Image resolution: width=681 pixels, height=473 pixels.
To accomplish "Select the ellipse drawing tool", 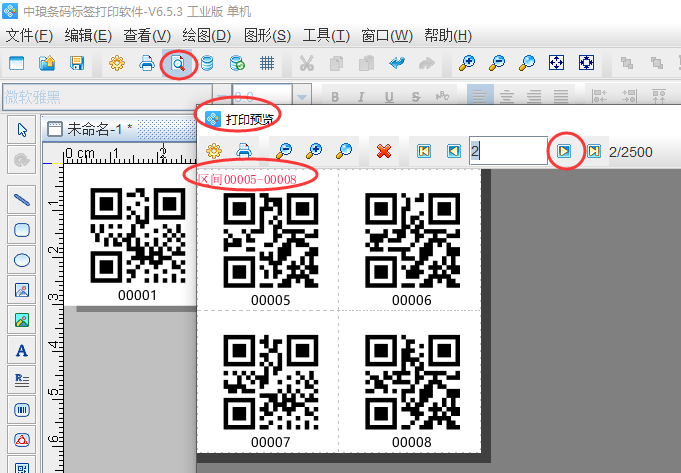I will click(22, 260).
